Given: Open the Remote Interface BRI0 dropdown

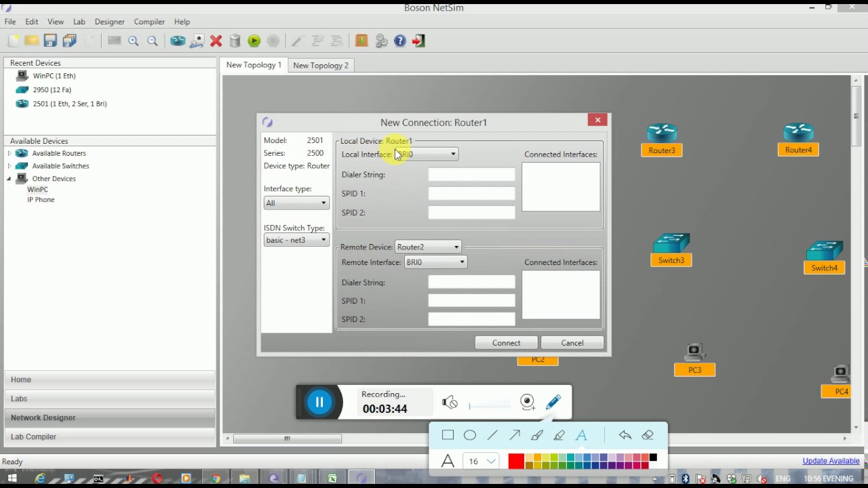Looking at the screenshot, I should pyautogui.click(x=435, y=262).
